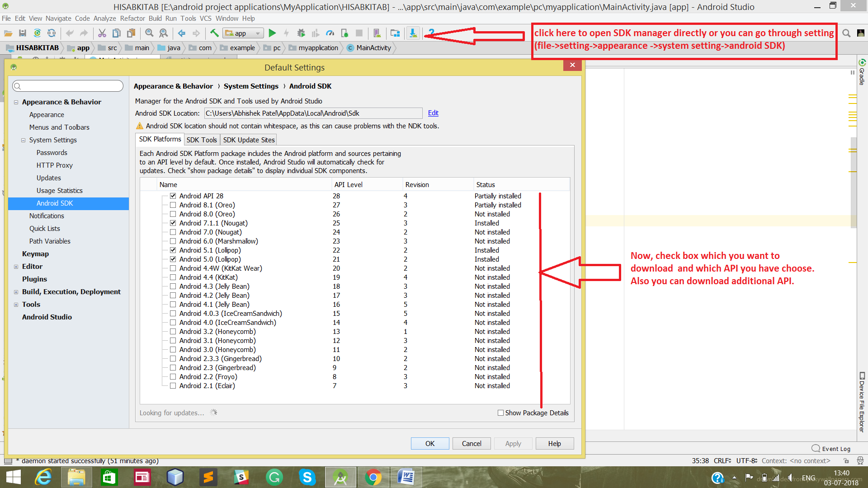Click Attach debugger to Android process icon
This screenshot has width=868, height=488.
(344, 33)
